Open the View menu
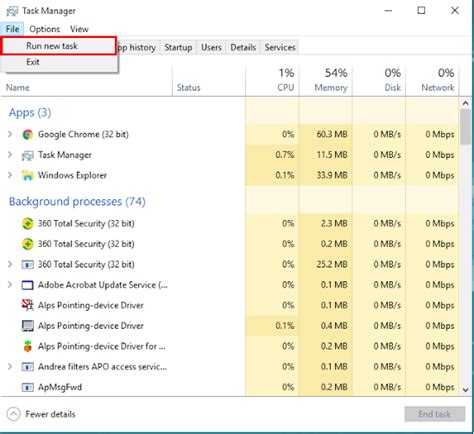 (x=79, y=29)
